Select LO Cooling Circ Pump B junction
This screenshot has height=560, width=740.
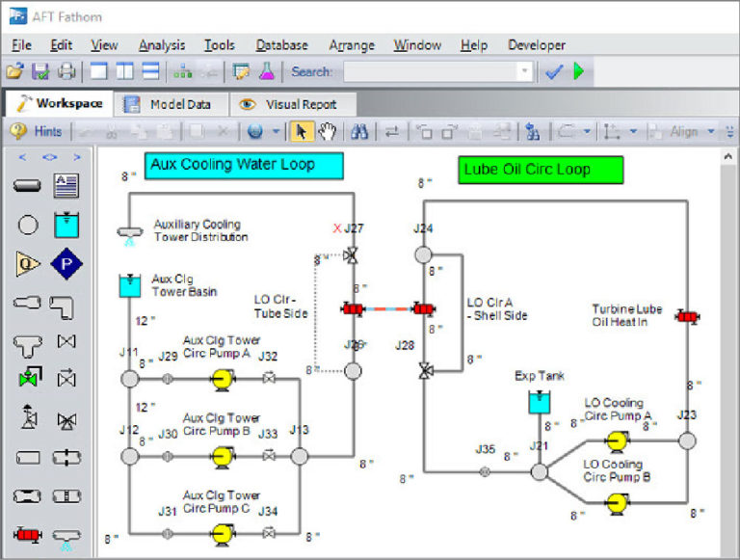616,503
